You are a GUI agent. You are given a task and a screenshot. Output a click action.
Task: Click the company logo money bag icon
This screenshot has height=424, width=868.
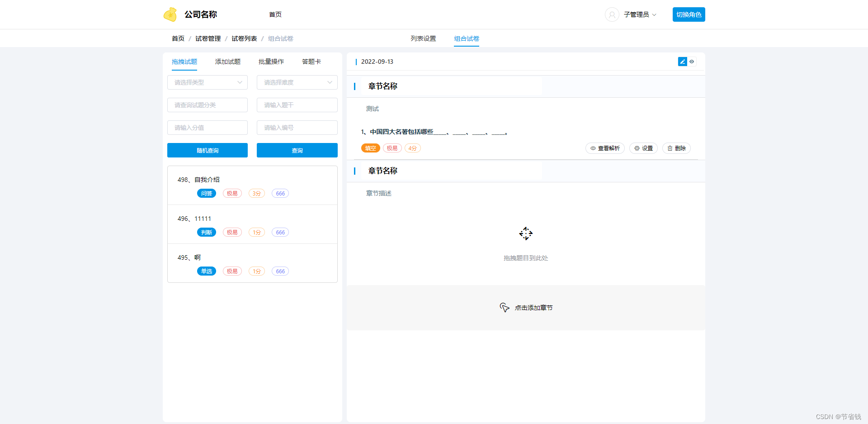click(x=170, y=14)
